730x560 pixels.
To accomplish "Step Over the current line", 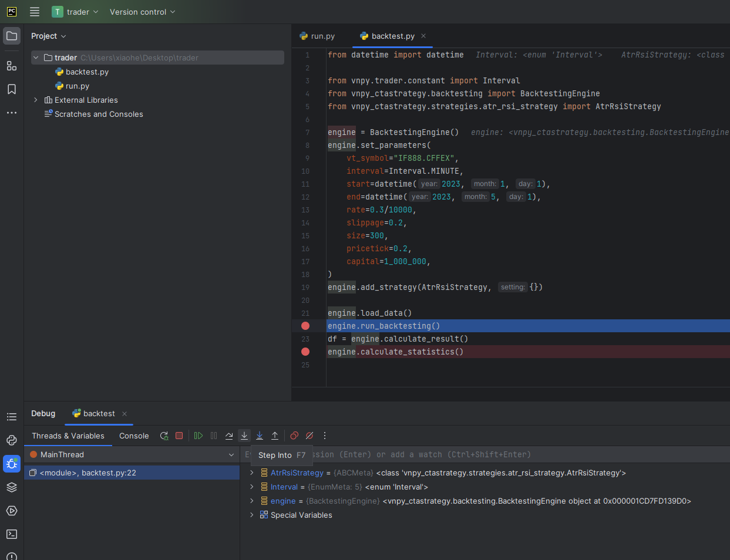I will coord(229,436).
